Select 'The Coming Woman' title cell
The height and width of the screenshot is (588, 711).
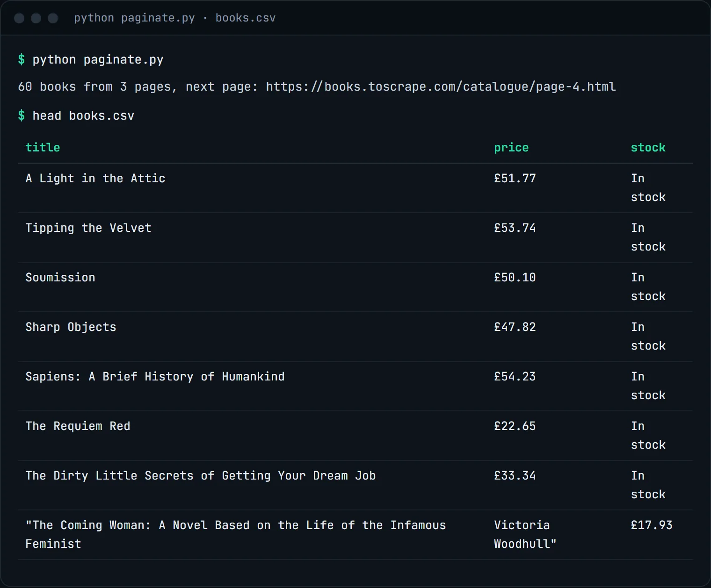click(236, 535)
